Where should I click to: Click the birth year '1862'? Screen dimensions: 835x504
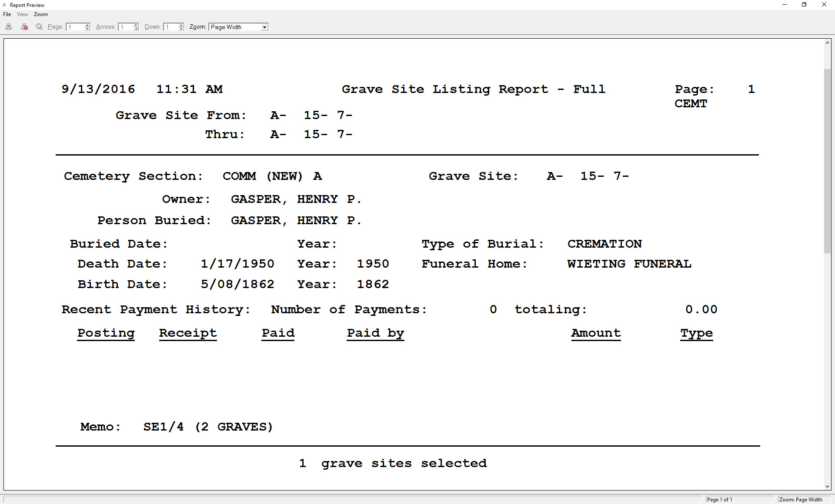[x=373, y=284]
